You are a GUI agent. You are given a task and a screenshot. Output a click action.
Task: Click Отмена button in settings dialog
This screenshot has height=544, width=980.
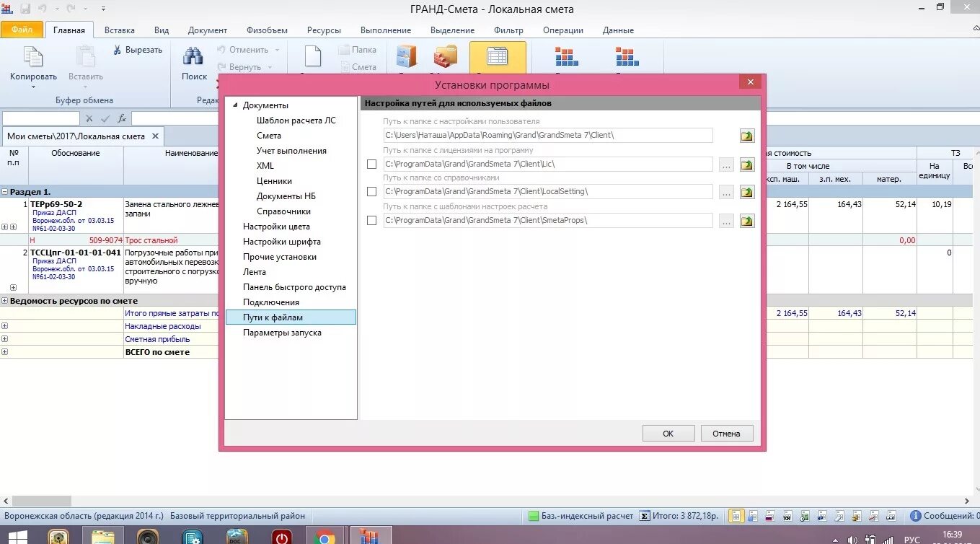[727, 434]
